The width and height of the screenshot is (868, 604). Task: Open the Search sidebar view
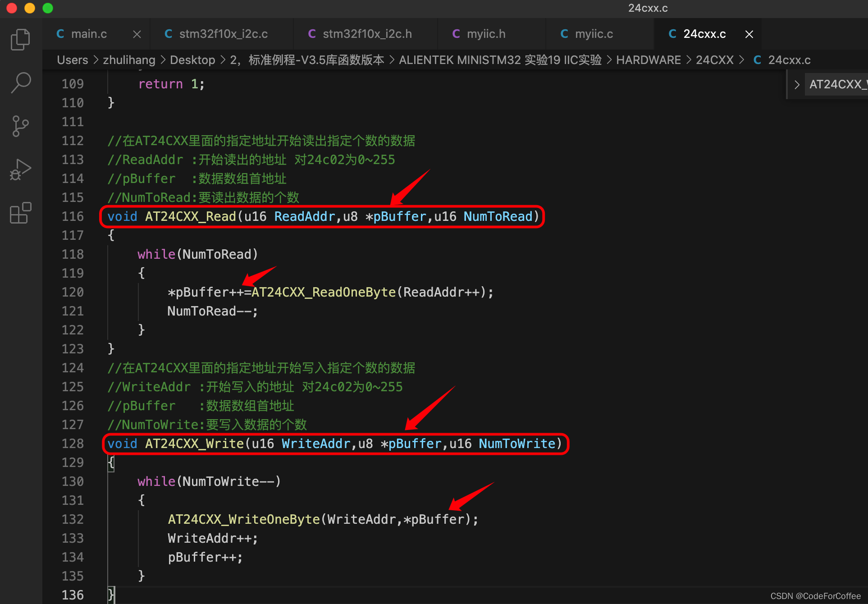(x=20, y=82)
